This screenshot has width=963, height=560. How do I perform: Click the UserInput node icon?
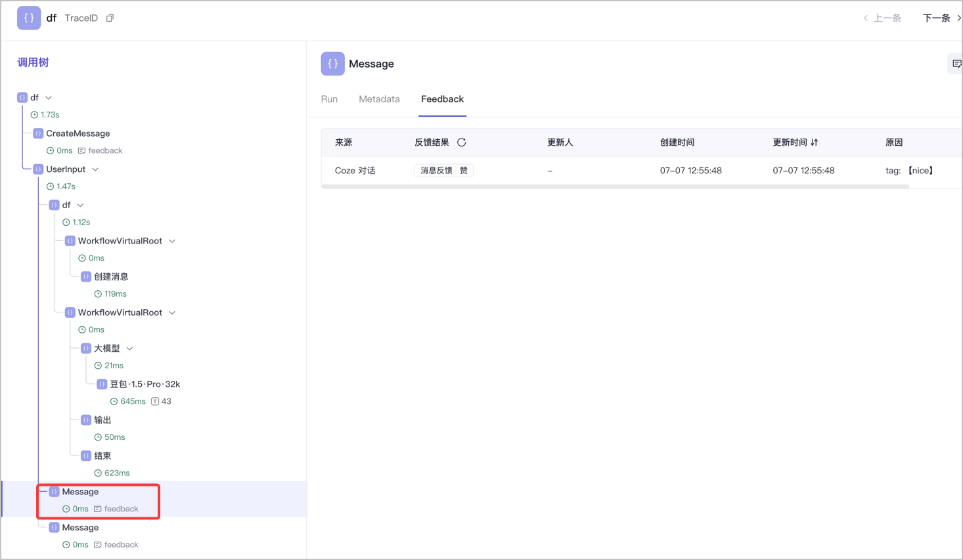click(38, 169)
